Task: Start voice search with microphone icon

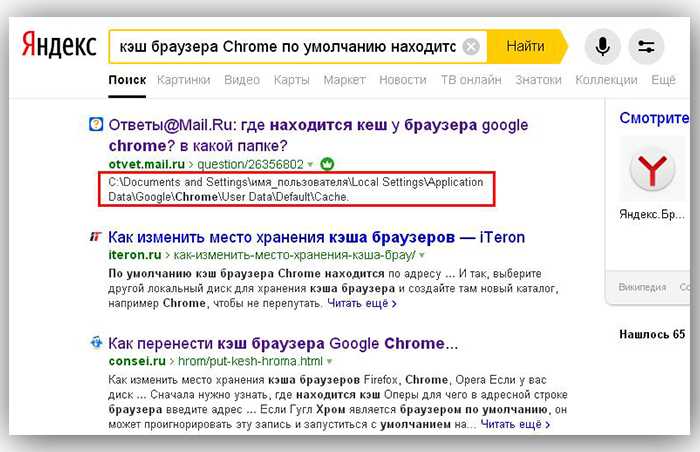Action: (x=602, y=46)
